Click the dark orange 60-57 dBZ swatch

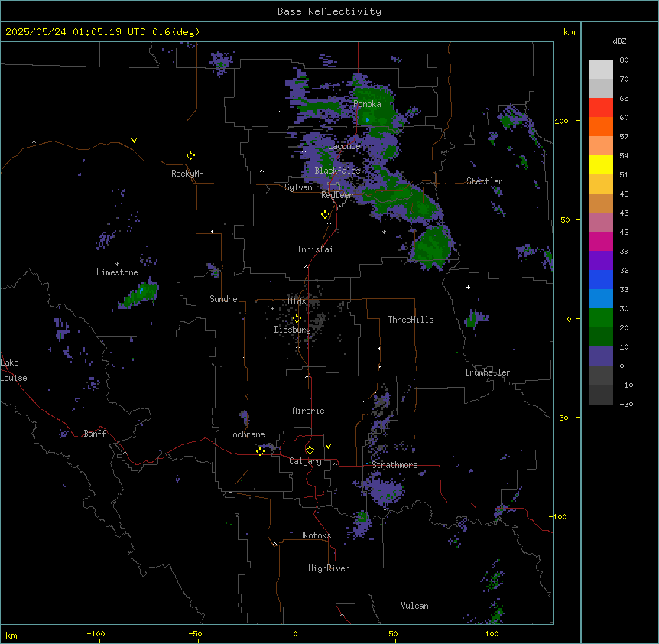(601, 126)
